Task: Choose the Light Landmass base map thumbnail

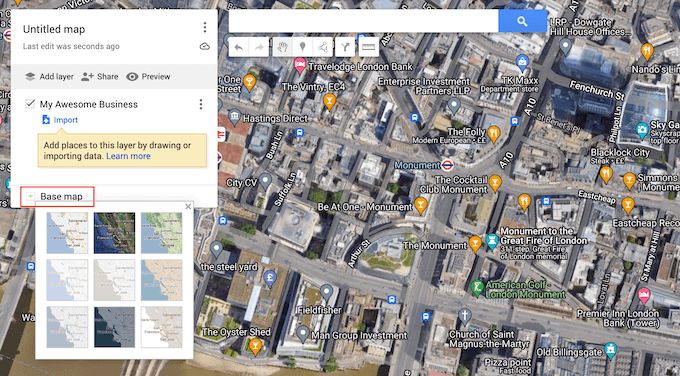Action: 67,327
